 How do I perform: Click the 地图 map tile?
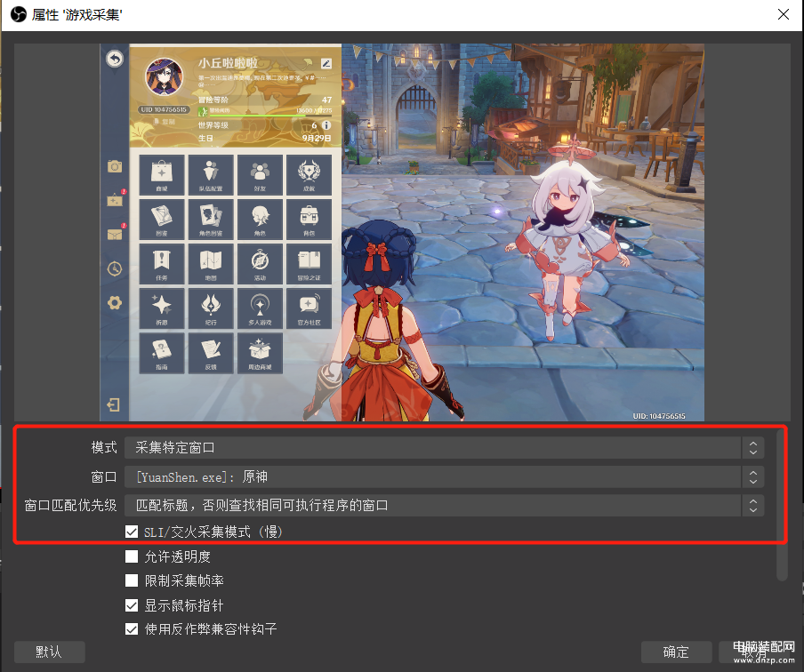(211, 264)
